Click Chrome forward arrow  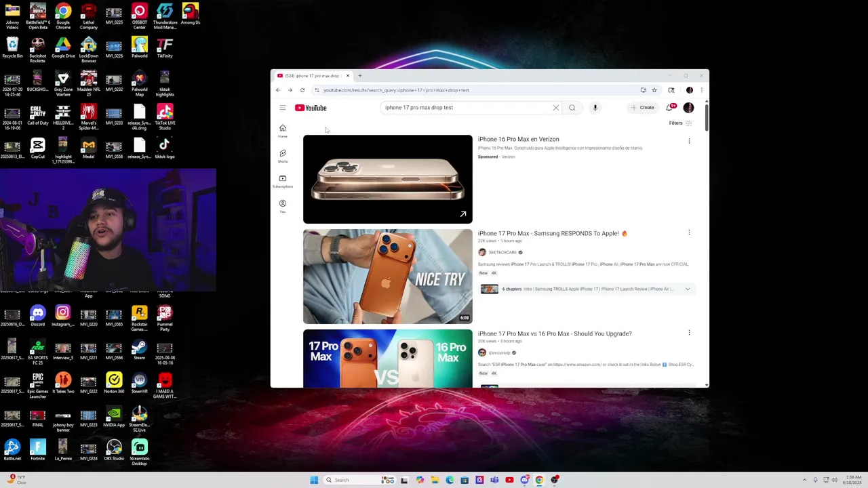point(290,90)
